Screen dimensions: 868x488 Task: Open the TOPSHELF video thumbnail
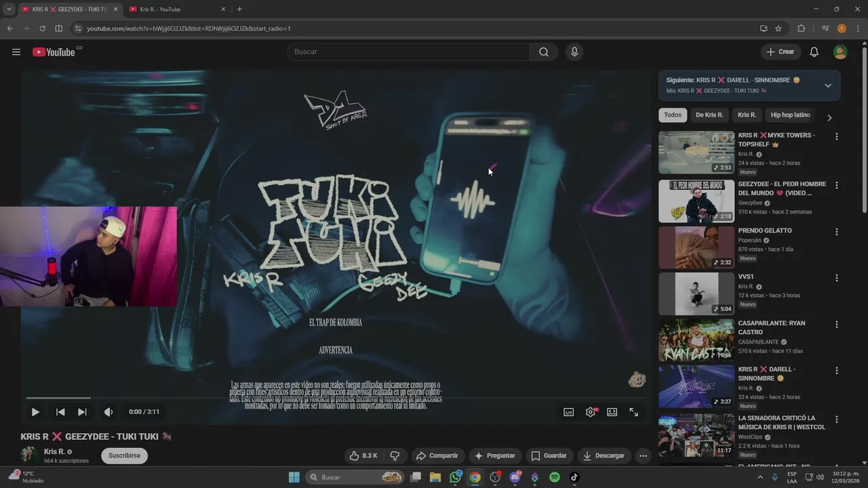click(x=696, y=152)
